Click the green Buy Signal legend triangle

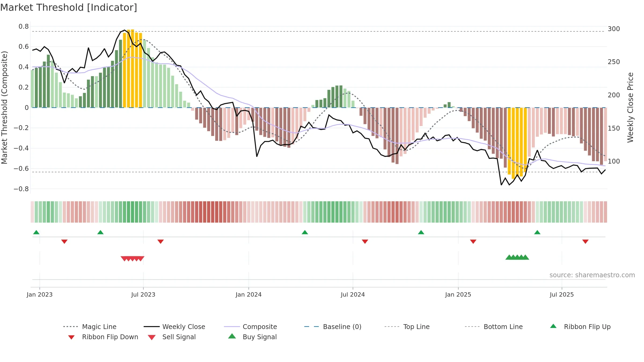(x=232, y=336)
